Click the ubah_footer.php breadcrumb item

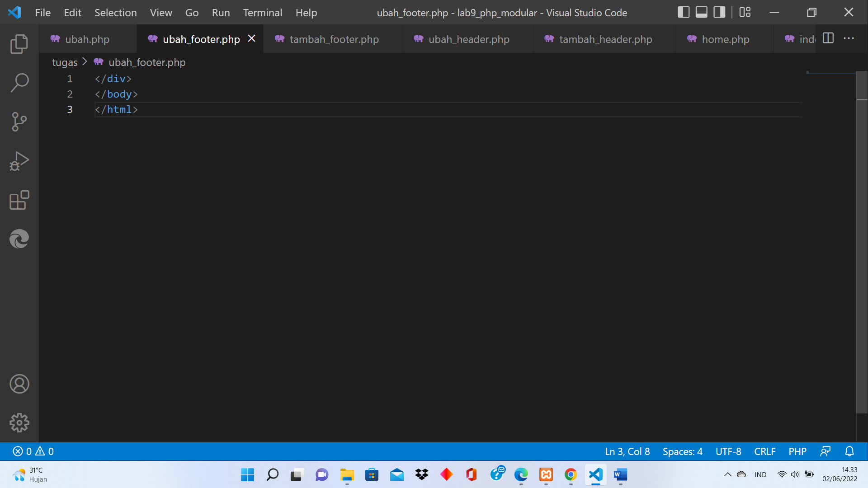tap(140, 62)
